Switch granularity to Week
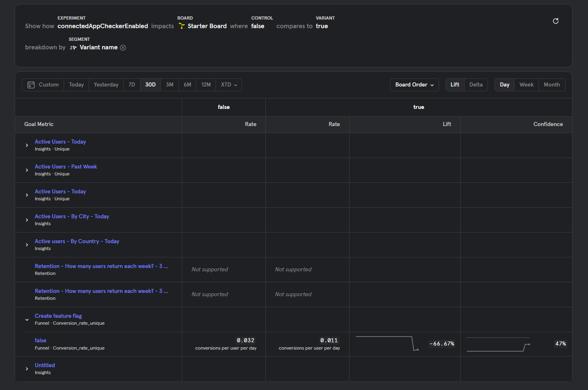Screen dimensions: 588x390 526,84
